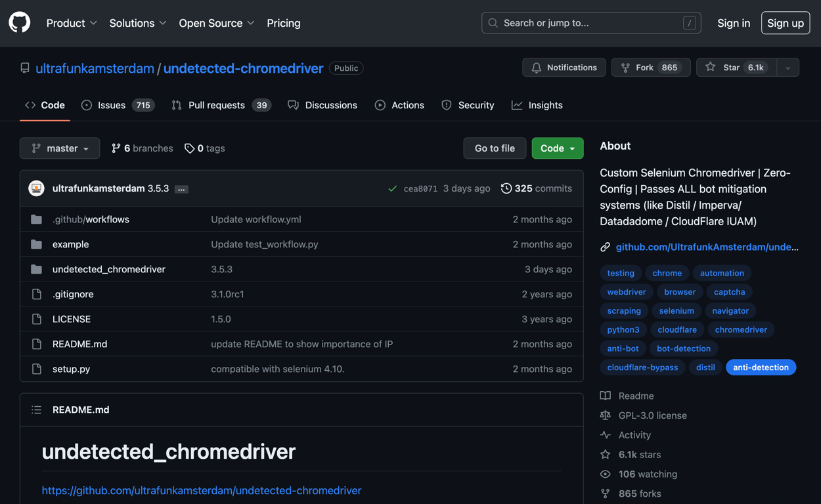
Task: Click the folder icon beside example
Action: click(37, 244)
